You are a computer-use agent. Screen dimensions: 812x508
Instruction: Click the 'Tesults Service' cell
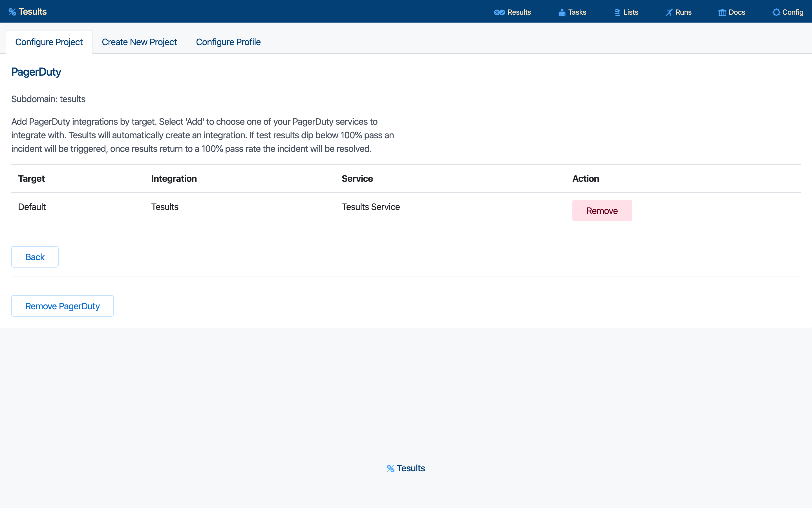click(371, 207)
